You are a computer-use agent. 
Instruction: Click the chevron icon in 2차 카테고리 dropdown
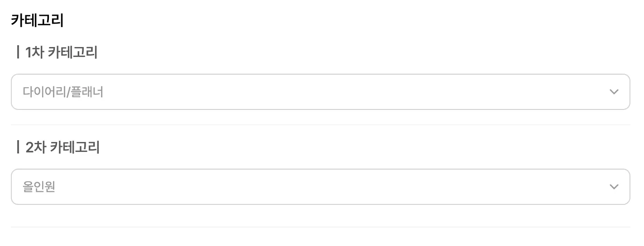pyautogui.click(x=614, y=187)
